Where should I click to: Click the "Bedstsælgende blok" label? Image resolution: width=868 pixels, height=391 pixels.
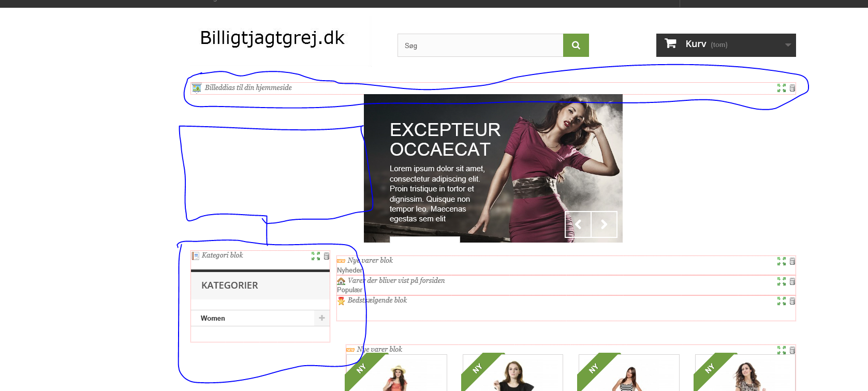point(377,300)
